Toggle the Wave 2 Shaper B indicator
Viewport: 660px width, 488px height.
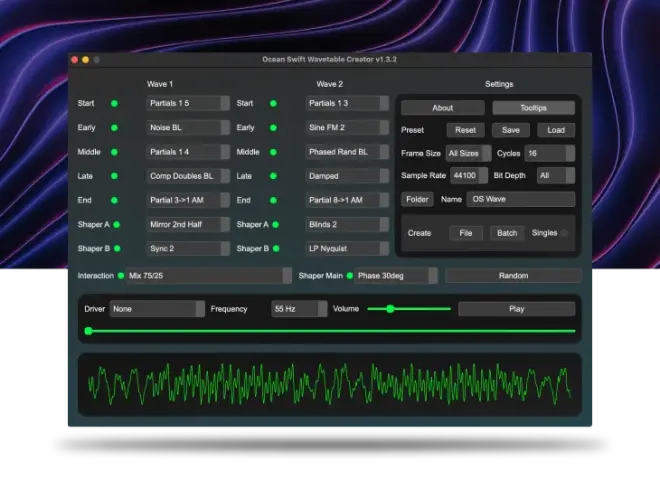pyautogui.click(x=276, y=249)
